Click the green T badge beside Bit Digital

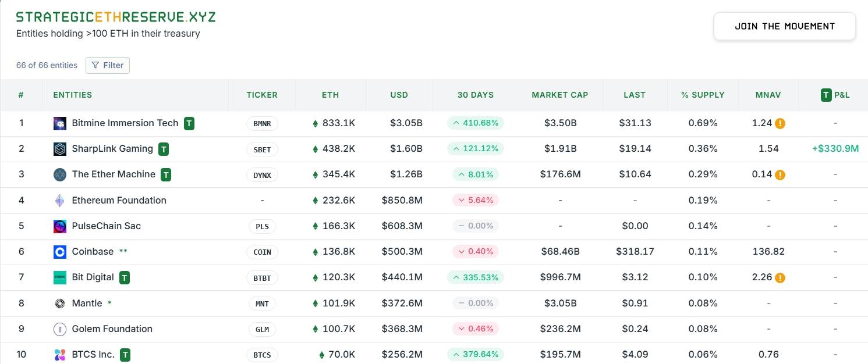125,277
